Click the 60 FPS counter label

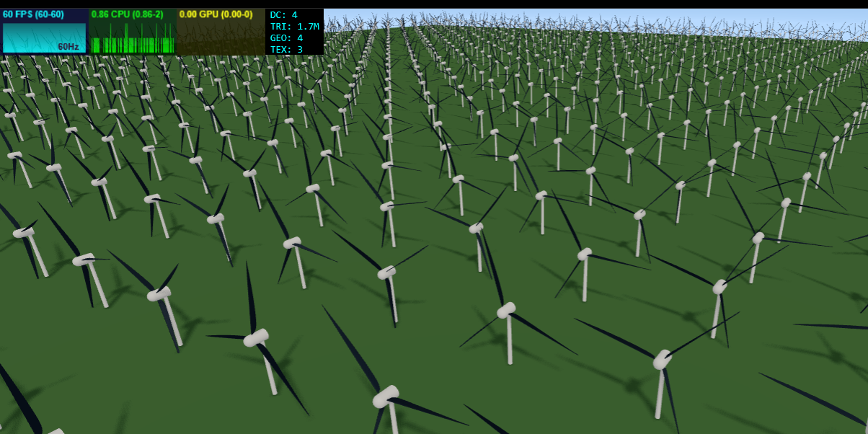pyautogui.click(x=33, y=14)
